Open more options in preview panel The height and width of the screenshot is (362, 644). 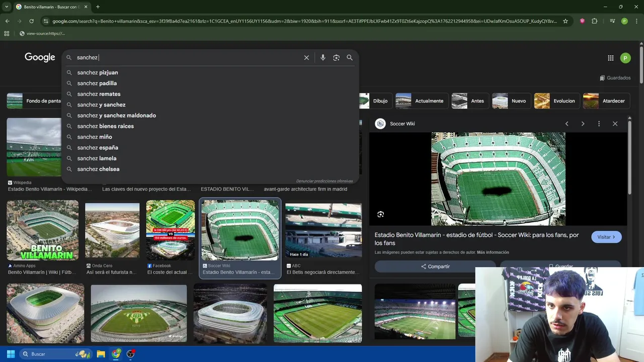[x=599, y=124]
